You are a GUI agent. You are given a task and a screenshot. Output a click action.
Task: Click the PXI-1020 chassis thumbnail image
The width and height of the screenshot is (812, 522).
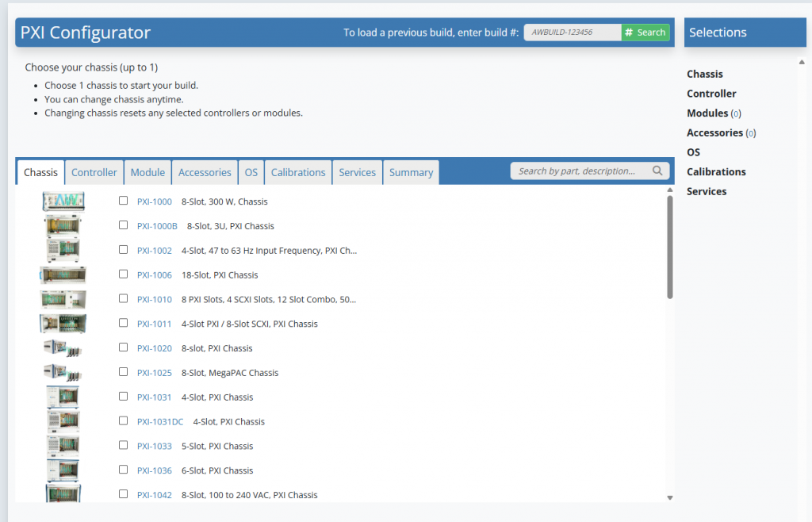tap(63, 348)
